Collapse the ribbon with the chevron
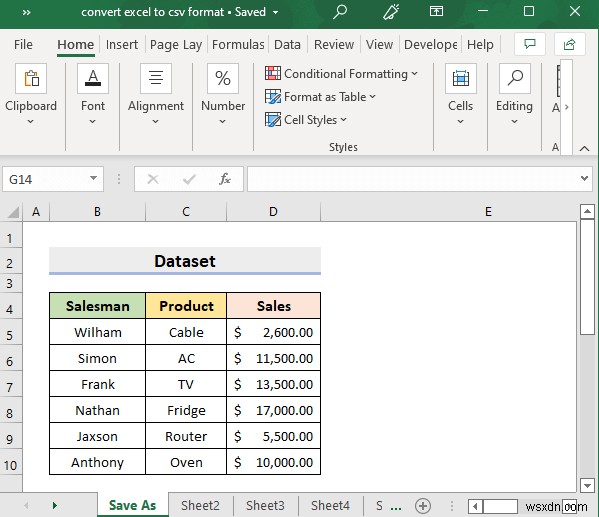The image size is (599, 517). (584, 149)
